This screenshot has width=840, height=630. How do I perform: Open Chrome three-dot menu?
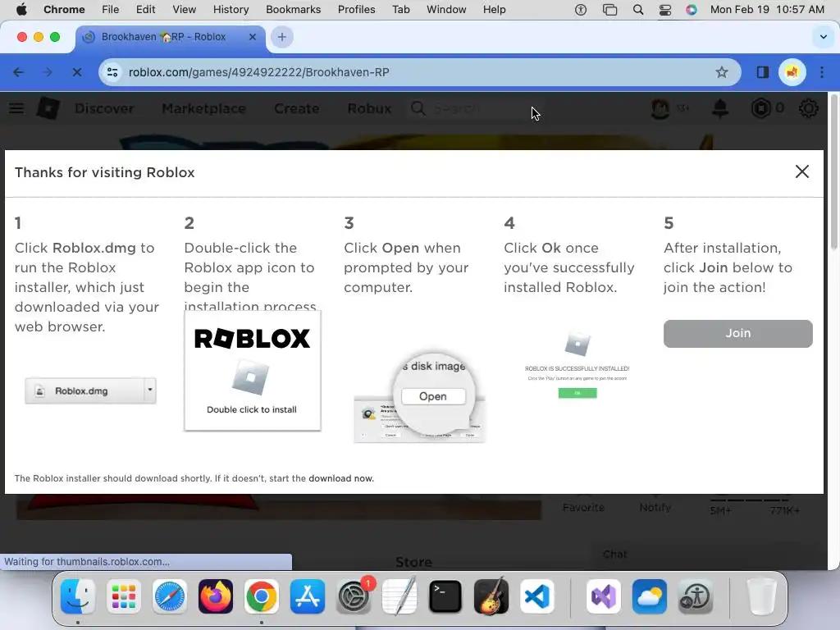(822, 72)
